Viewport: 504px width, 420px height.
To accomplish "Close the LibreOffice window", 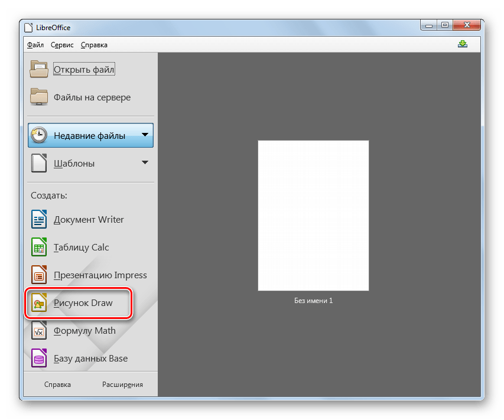I will coord(467,25).
